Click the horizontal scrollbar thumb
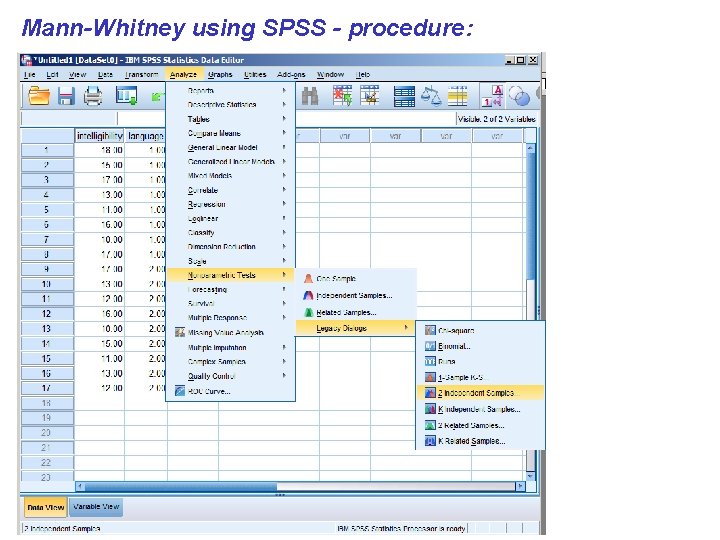 click(180, 486)
